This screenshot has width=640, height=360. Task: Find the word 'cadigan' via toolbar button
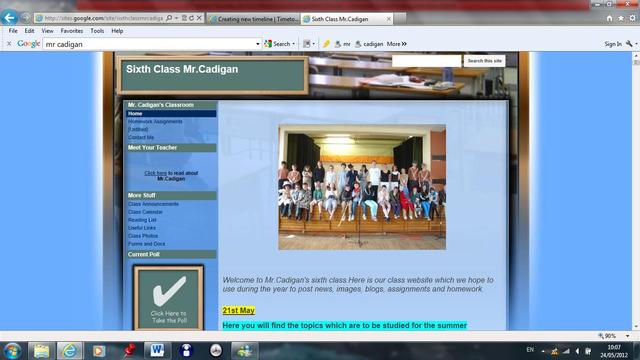[x=369, y=44]
